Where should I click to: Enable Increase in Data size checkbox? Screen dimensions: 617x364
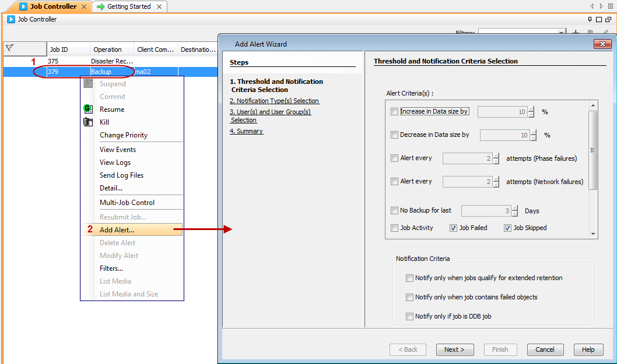pyautogui.click(x=395, y=112)
